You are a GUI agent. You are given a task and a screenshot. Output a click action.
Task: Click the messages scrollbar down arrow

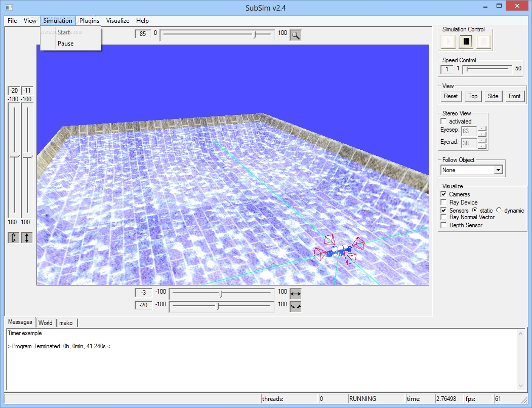(x=520, y=386)
